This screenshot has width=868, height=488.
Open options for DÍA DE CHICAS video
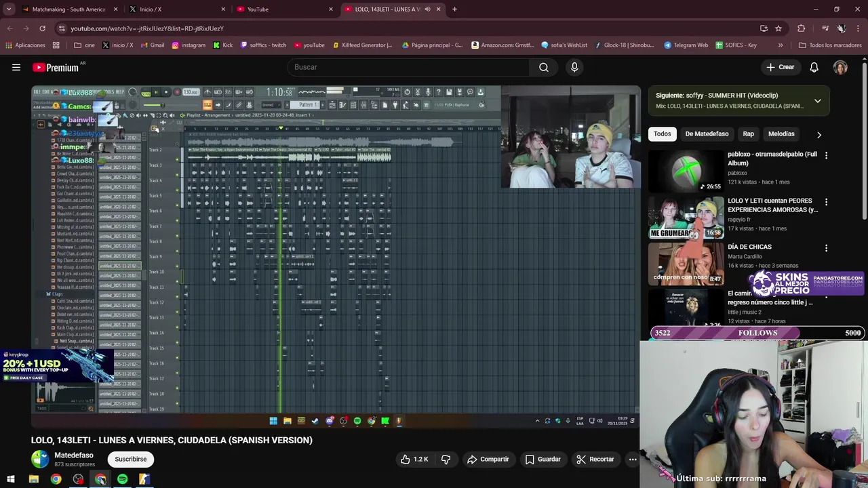tap(826, 248)
